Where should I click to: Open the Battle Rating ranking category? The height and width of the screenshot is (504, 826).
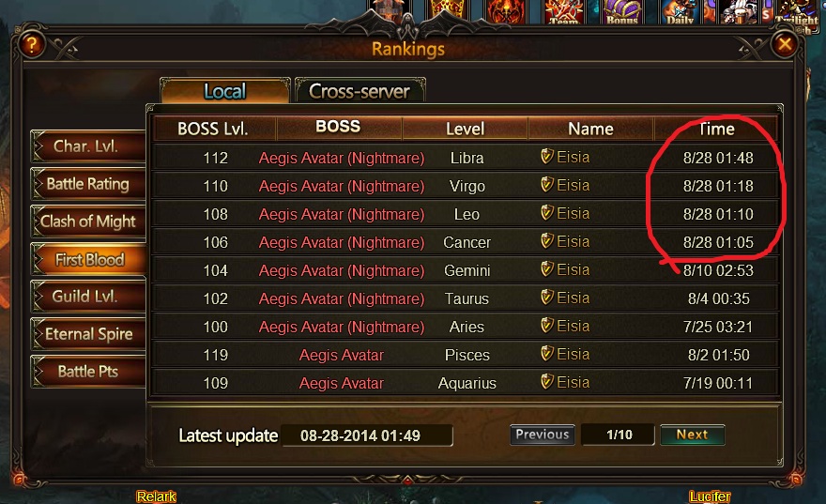click(88, 184)
